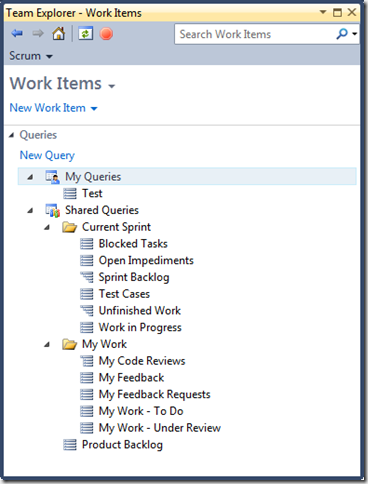Collapse the My Queries node

pos(30,177)
